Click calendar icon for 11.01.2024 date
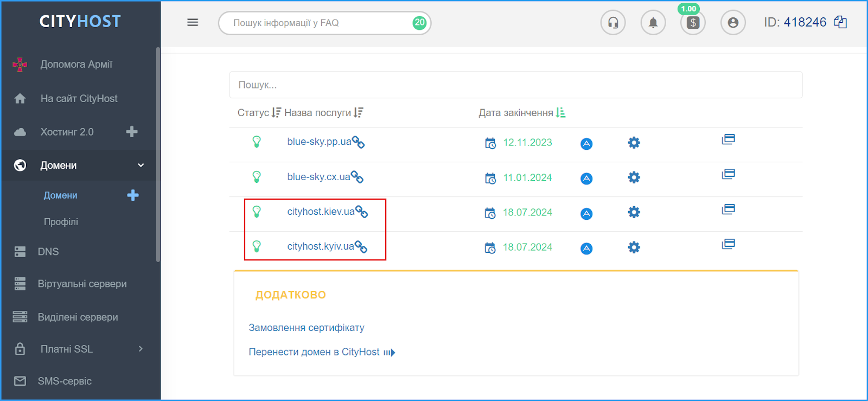The width and height of the screenshot is (868, 401). tap(490, 178)
